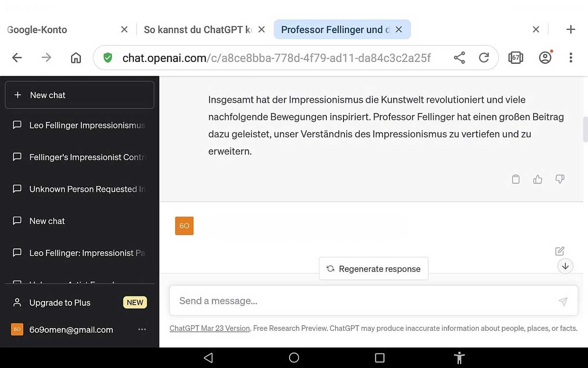Click the browser forward arrow
The image size is (588, 368).
[x=47, y=58]
